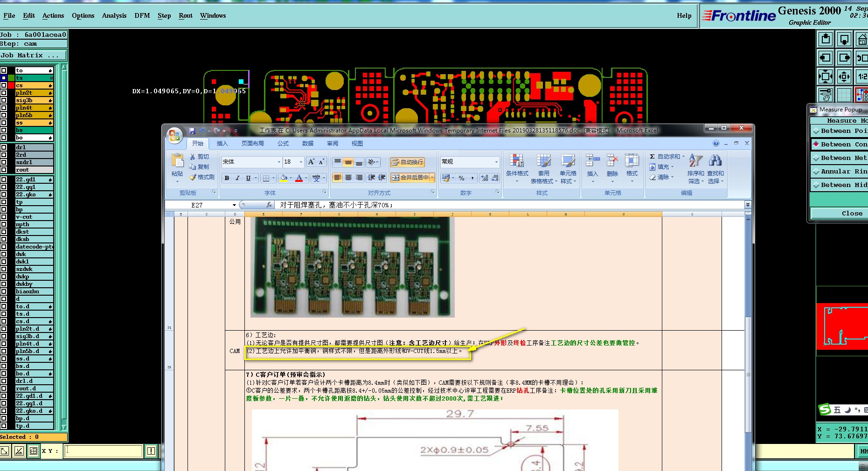Click the zoom-out arrows icon in Genesis

844,76
